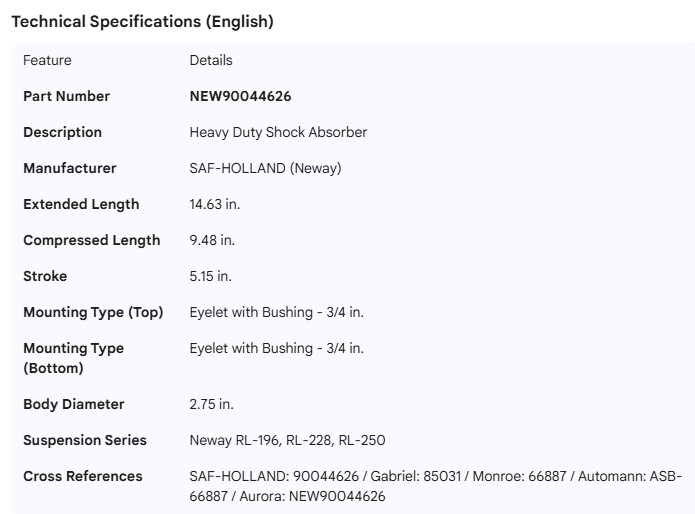Image resolution: width=695 pixels, height=514 pixels.
Task: Click the Mounting Type (Top) label
Action: point(93,312)
